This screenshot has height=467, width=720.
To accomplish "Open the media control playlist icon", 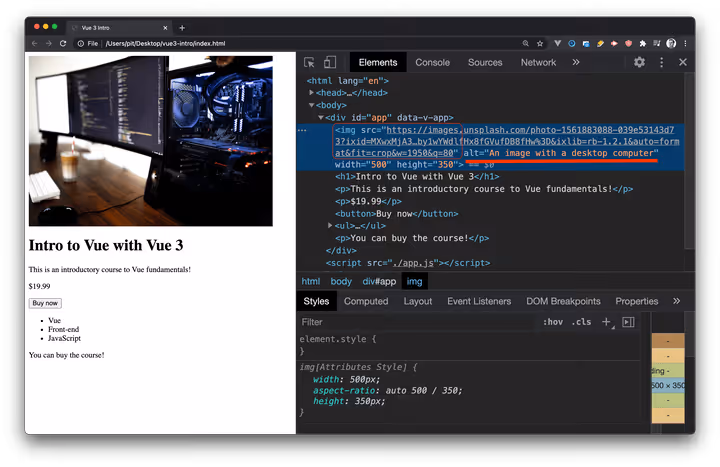I will coord(657,43).
